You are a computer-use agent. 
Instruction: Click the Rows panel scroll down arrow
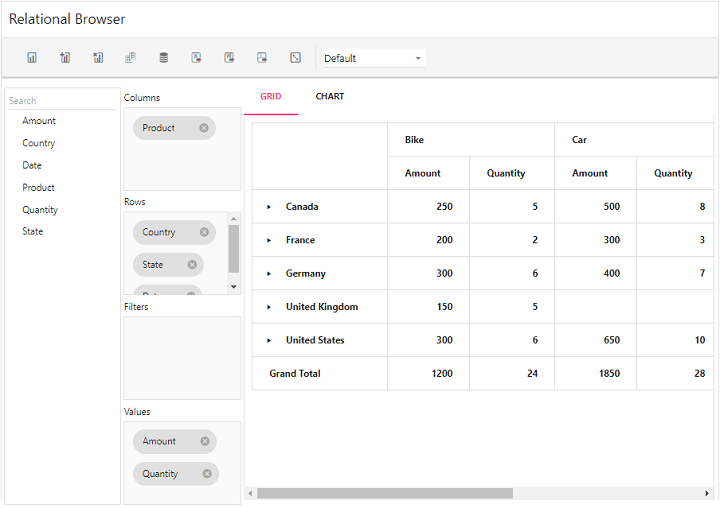pyautogui.click(x=234, y=287)
